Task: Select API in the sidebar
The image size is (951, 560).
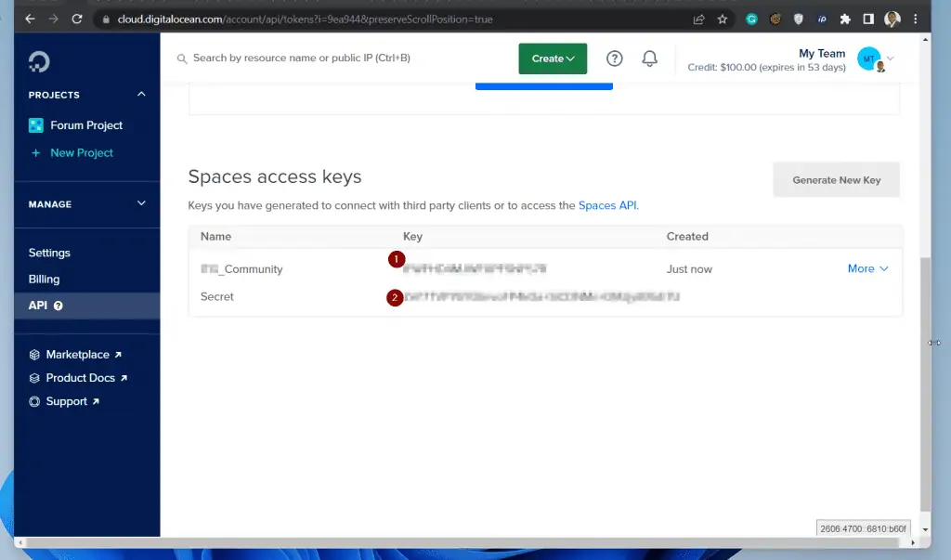Action: [x=86, y=306]
